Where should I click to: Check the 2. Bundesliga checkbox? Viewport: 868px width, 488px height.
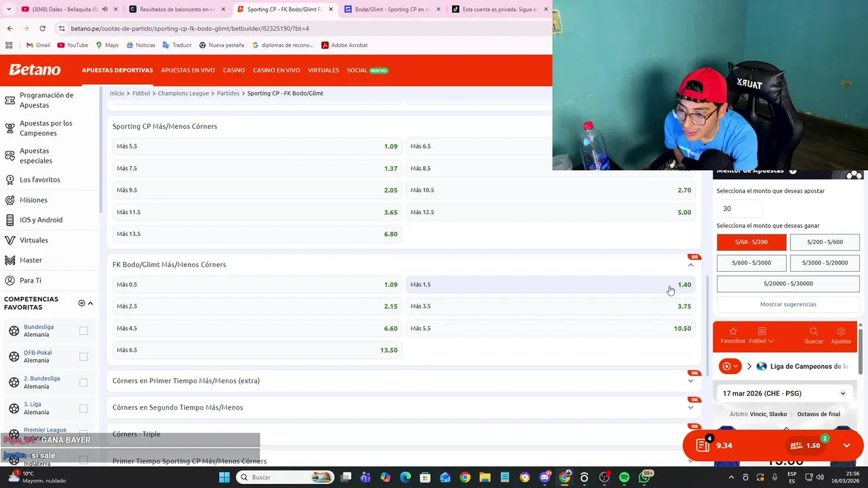point(83,382)
